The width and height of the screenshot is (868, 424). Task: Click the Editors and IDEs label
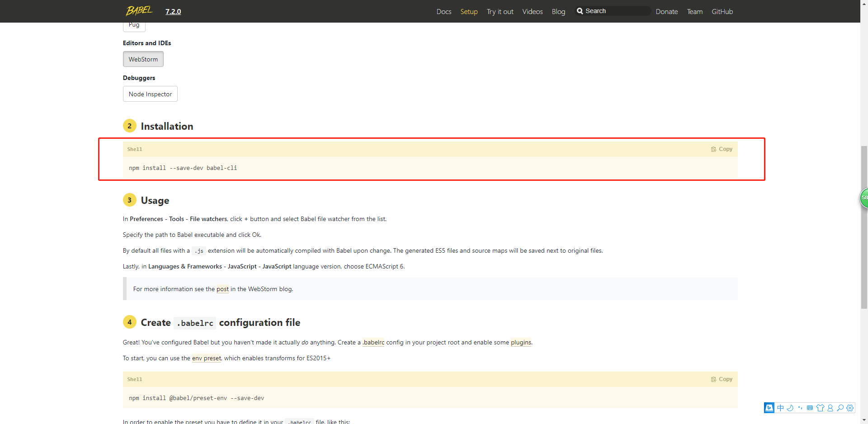(x=147, y=43)
